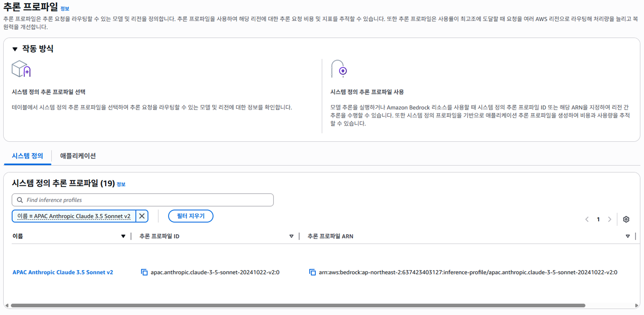This screenshot has width=644, height=315.
Task: Remove the APAC Anthropic Claude filter token
Action: point(142,216)
